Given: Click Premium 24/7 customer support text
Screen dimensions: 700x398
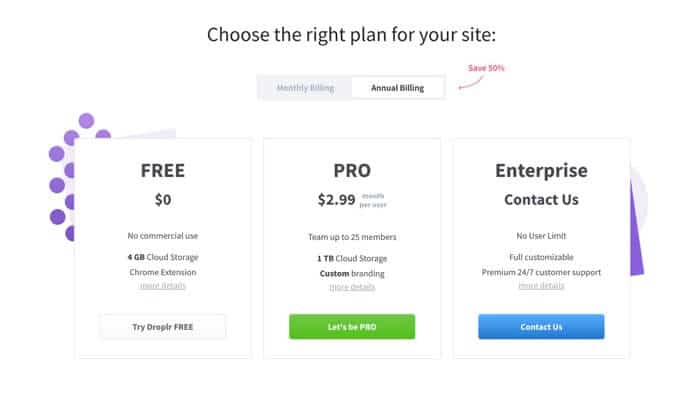Looking at the screenshot, I should click(x=541, y=272).
